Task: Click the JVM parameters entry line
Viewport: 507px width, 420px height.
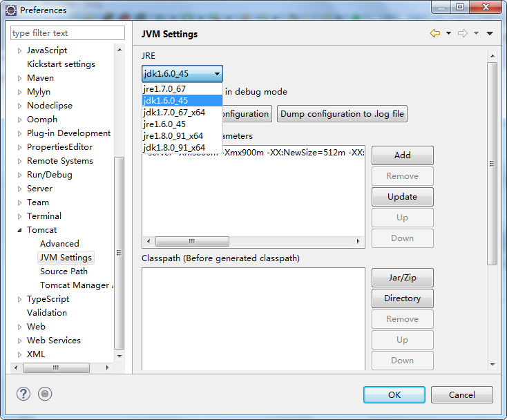Action: [x=254, y=153]
